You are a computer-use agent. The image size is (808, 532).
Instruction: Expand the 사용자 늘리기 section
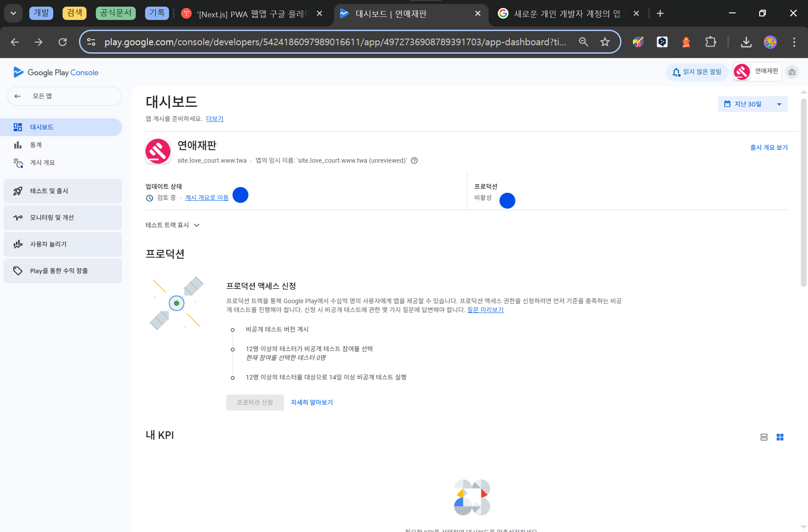coord(63,244)
